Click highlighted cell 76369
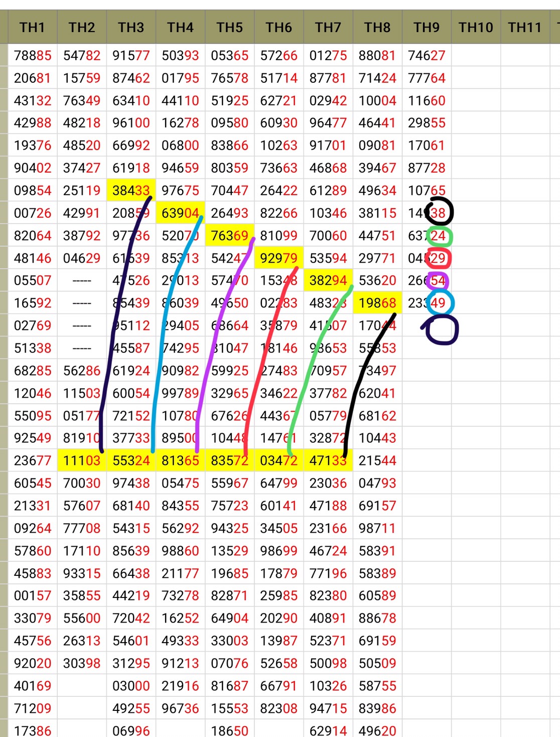 229,235
